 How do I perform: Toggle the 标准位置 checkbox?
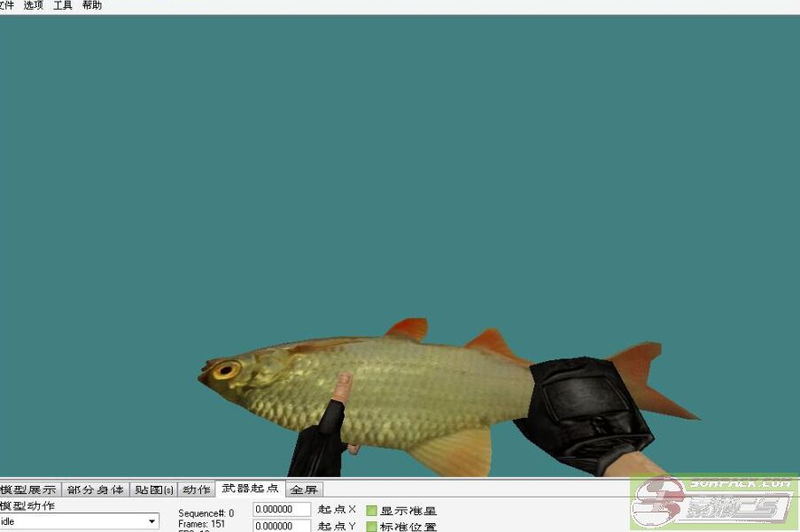[372, 527]
